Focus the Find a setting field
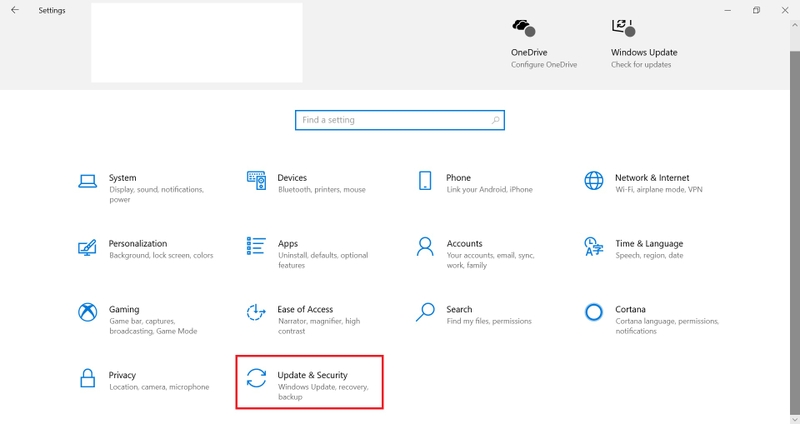 pos(399,120)
